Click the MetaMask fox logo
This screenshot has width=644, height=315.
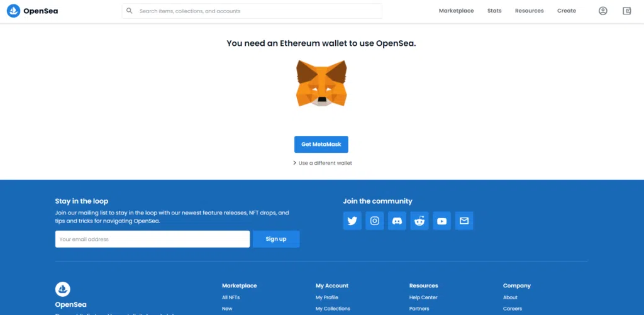point(321,84)
